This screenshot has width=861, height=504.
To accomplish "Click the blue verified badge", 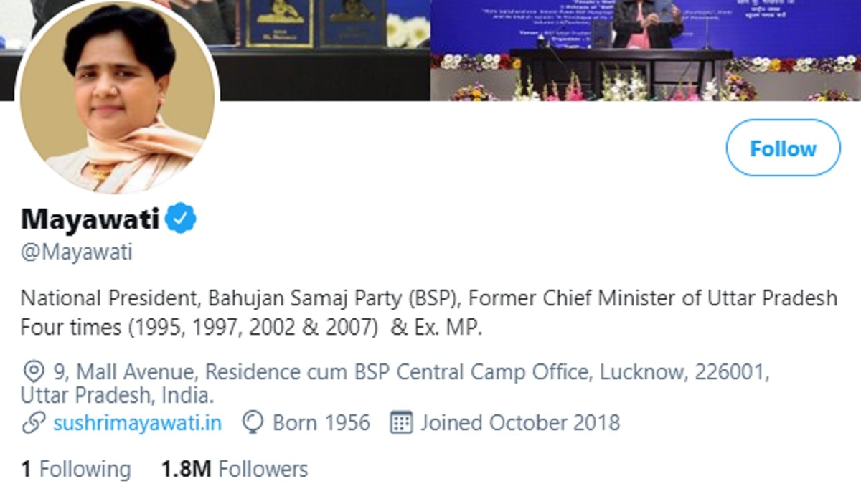I will pyautogui.click(x=181, y=219).
